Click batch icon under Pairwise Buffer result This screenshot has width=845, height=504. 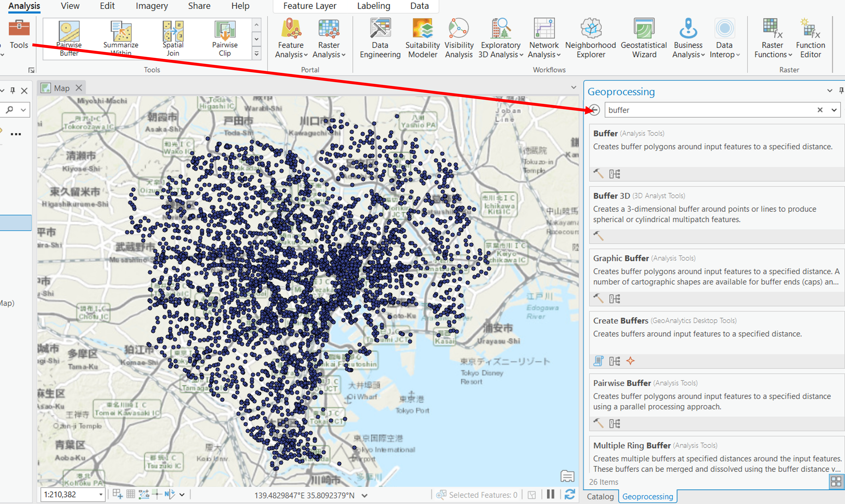615,424
